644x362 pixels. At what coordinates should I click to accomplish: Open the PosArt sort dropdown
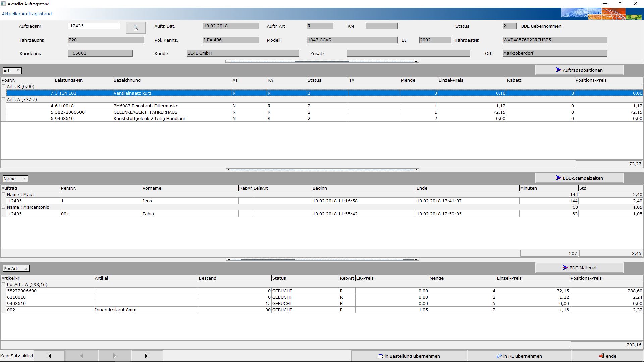coord(25,268)
